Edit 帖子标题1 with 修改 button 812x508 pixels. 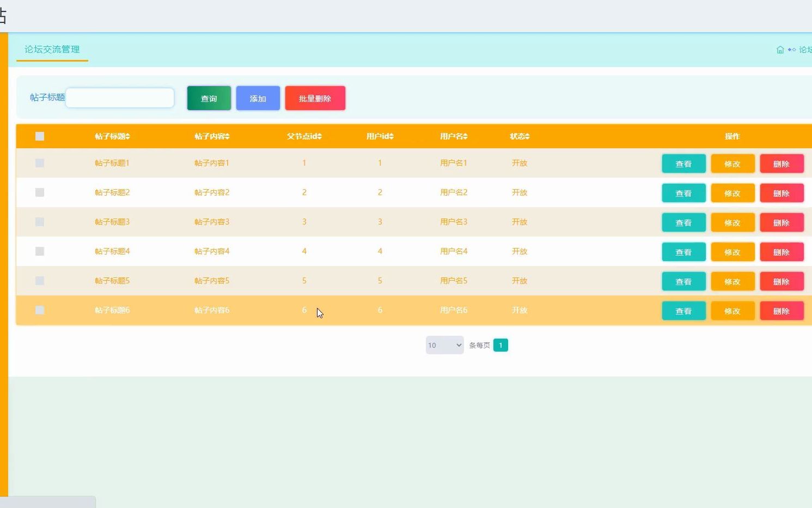pyautogui.click(x=733, y=164)
